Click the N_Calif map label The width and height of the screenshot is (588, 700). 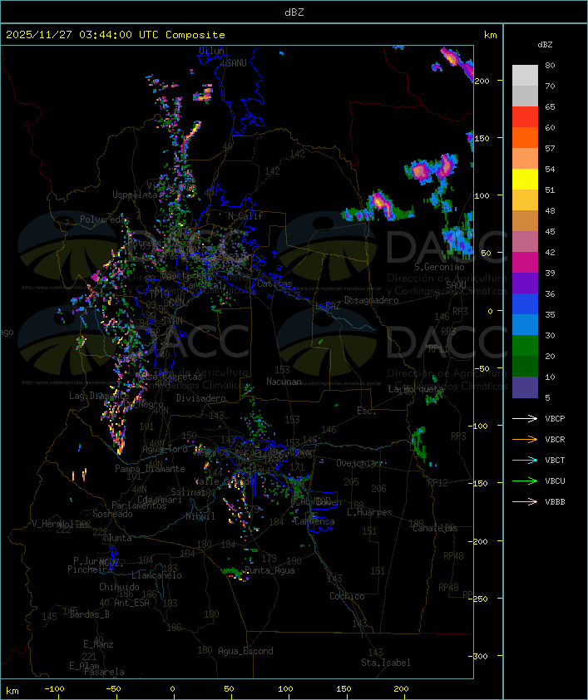[245, 216]
